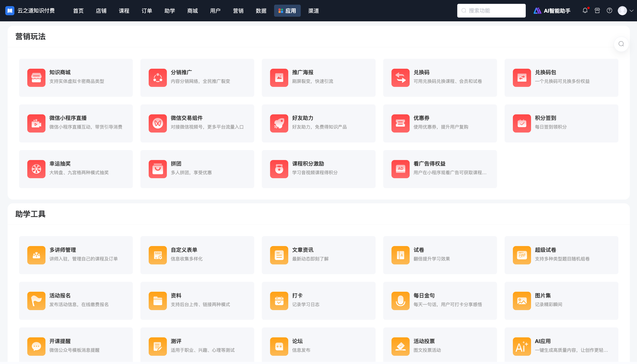The width and height of the screenshot is (637, 364).
Task: Select the 应用 menu tab
Action: (287, 11)
